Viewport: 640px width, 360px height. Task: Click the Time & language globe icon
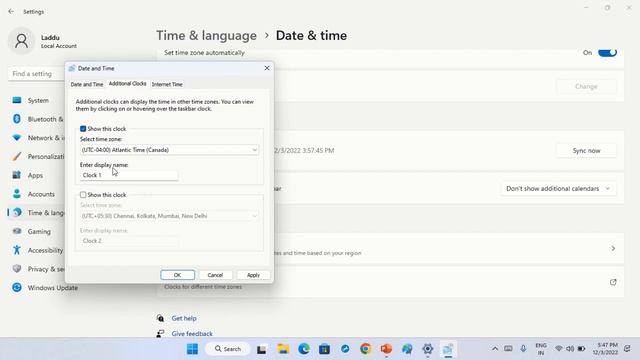pos(17,212)
